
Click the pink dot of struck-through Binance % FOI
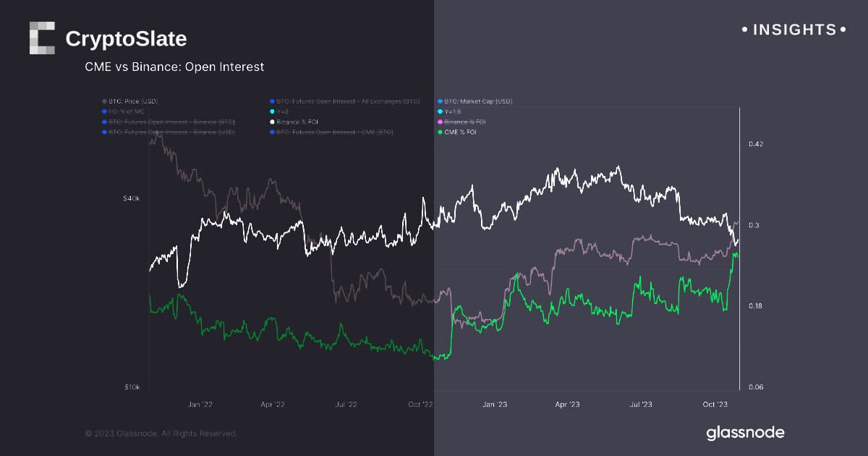440,122
